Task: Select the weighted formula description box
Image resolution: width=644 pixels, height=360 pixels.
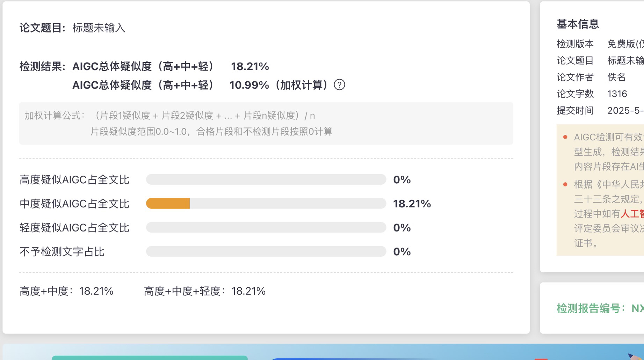Action: click(x=266, y=123)
